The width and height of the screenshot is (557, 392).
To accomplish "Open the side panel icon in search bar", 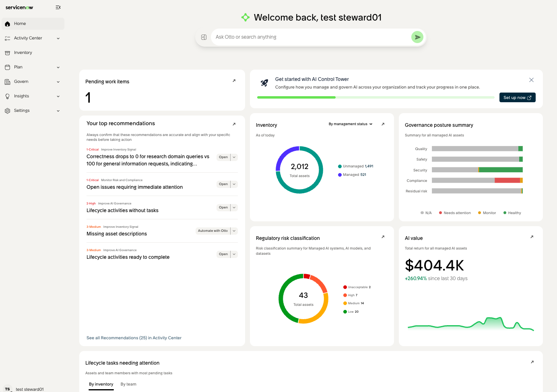I will pyautogui.click(x=204, y=37).
